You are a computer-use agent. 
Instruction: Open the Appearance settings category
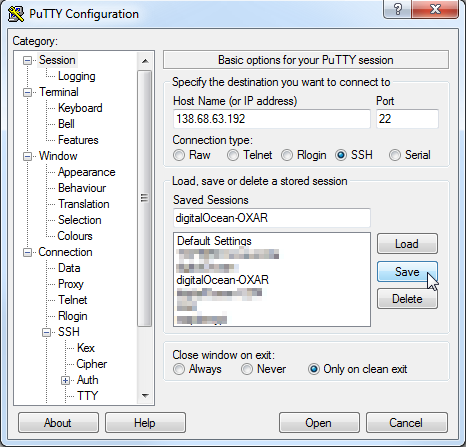(x=86, y=172)
